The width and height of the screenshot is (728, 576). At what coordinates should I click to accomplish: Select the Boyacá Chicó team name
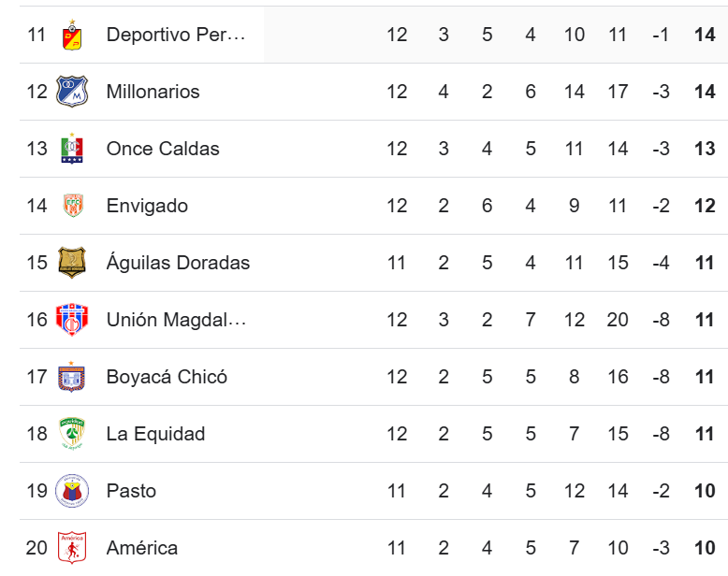(167, 377)
